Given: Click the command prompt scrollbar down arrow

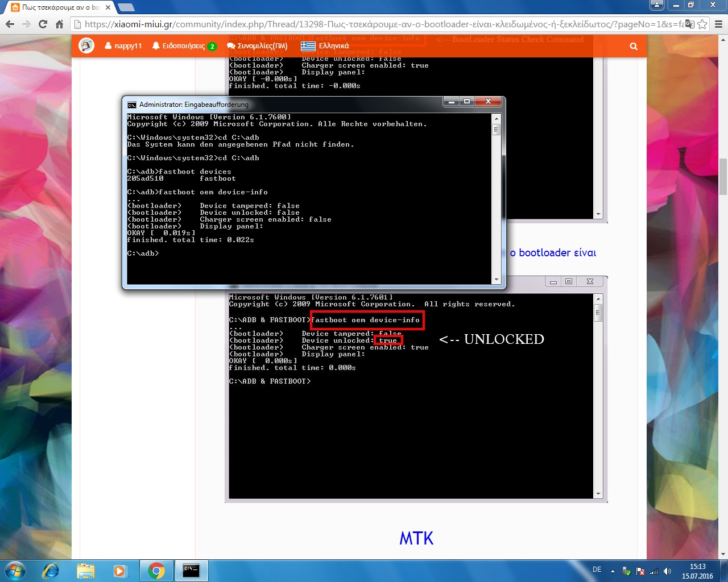Looking at the screenshot, I should point(497,280).
